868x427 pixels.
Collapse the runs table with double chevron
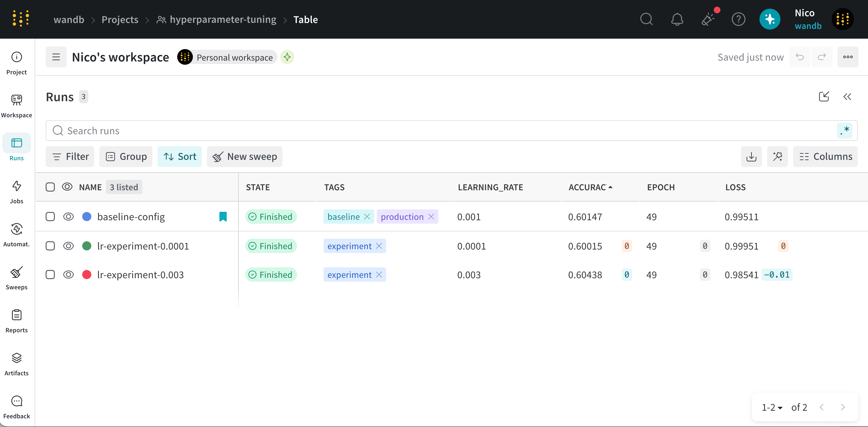coord(847,97)
